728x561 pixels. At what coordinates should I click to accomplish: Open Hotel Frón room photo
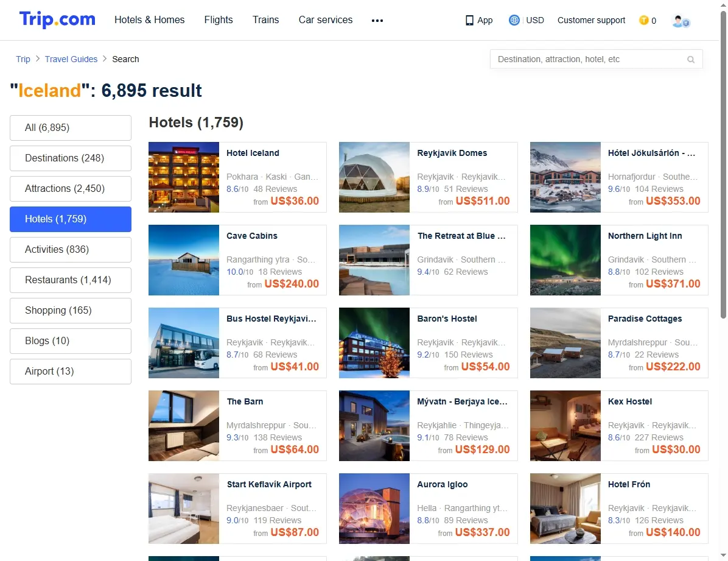coord(565,509)
